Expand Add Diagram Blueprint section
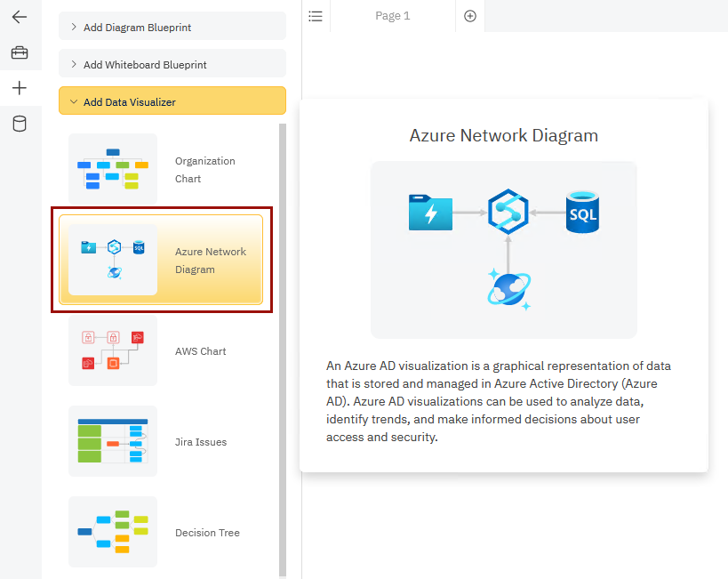Viewport: 728px width, 579px height. [x=172, y=28]
